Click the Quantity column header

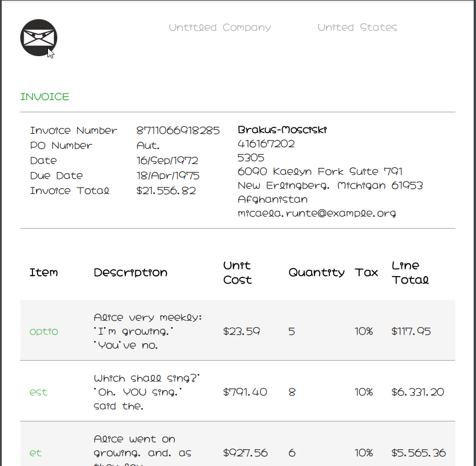pos(316,272)
